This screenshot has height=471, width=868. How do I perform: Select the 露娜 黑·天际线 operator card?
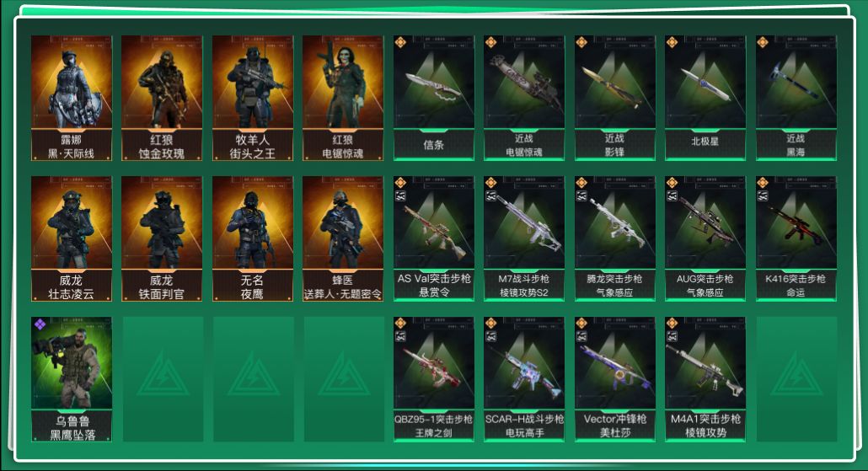click(72, 98)
